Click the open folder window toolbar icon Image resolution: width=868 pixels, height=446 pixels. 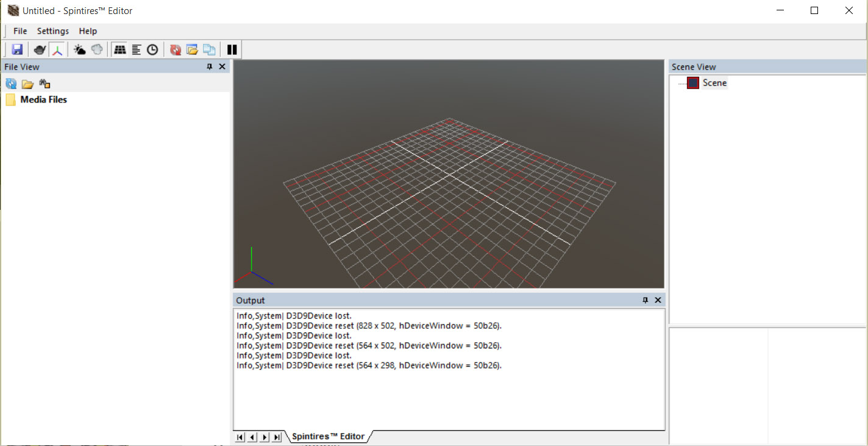(x=192, y=49)
